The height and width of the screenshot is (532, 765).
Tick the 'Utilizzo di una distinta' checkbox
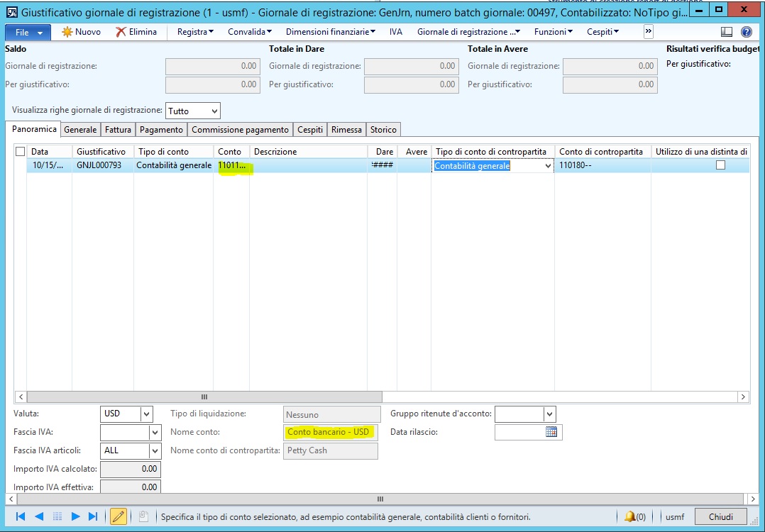pyautogui.click(x=720, y=165)
